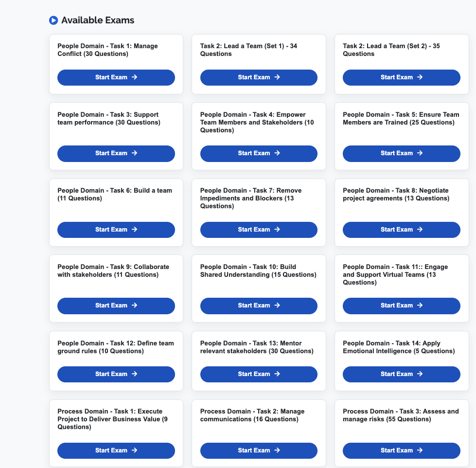The image size is (476, 468).
Task: Click arrow icon on Define team ground rules
Action: pos(135,374)
